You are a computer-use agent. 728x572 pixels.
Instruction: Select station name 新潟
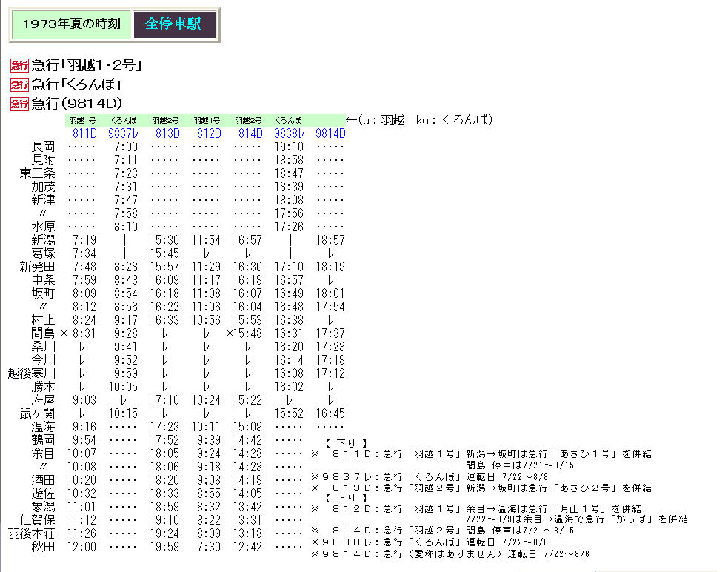click(x=43, y=240)
